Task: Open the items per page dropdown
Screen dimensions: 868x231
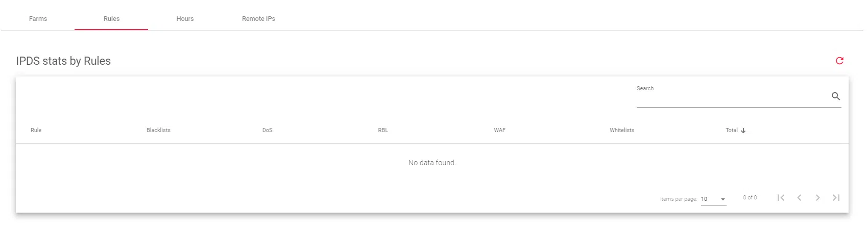Action: click(713, 199)
